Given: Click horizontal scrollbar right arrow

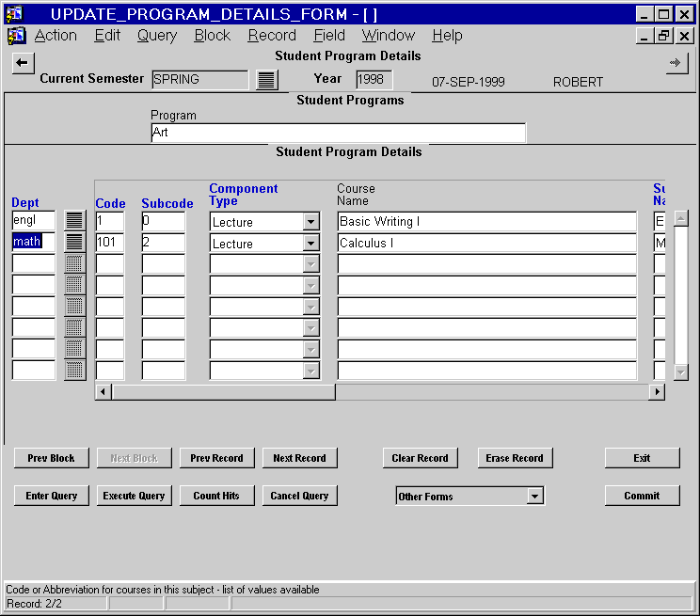Looking at the screenshot, I should (x=657, y=392).
